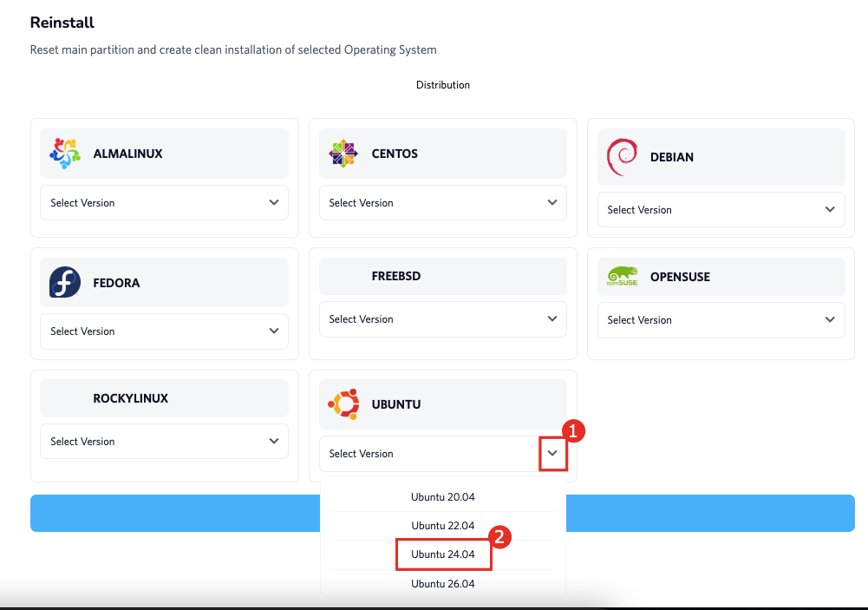Open AlmaLinux Select Version dropdown
868x610 pixels.
point(165,203)
